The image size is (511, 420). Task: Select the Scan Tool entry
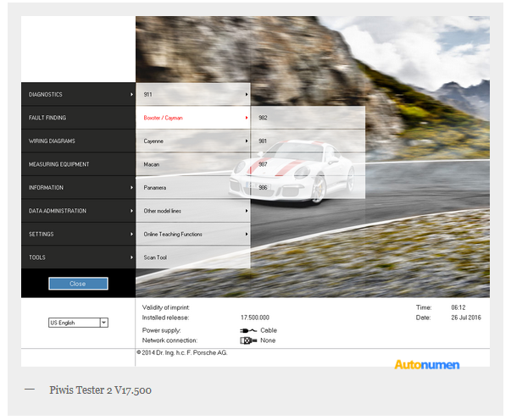(x=193, y=257)
